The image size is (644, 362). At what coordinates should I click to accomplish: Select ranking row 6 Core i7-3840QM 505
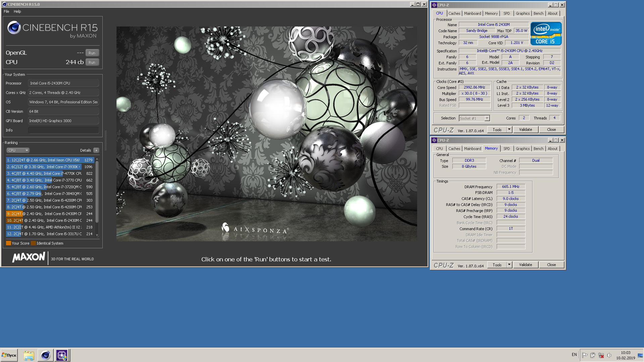tap(50, 194)
